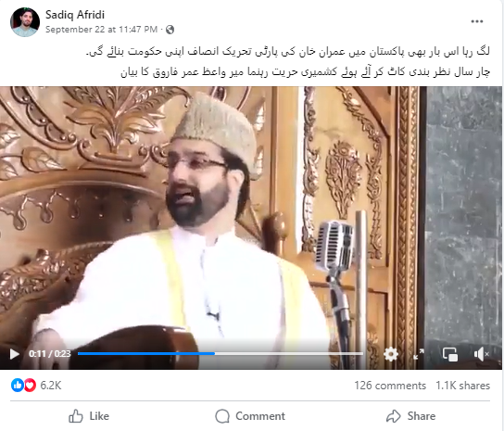
Task: Click the video frame to play
Action: tap(251, 214)
